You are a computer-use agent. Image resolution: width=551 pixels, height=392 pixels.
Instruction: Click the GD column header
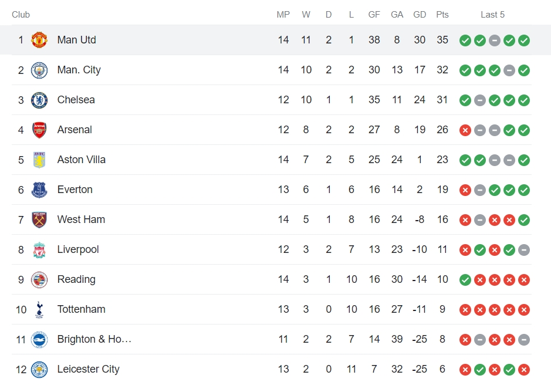click(x=420, y=15)
